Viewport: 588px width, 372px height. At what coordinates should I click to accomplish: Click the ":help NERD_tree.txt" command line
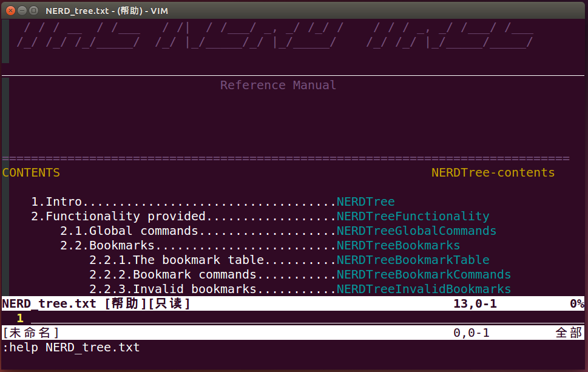click(x=71, y=348)
